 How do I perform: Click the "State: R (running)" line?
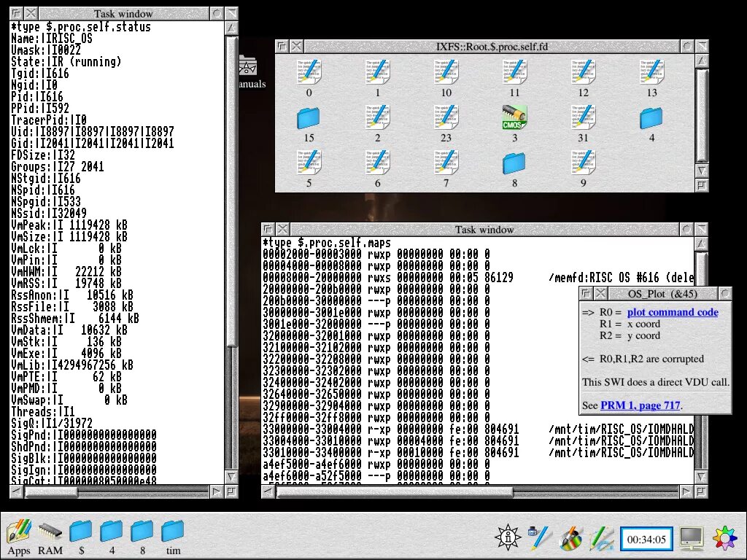[x=66, y=62]
